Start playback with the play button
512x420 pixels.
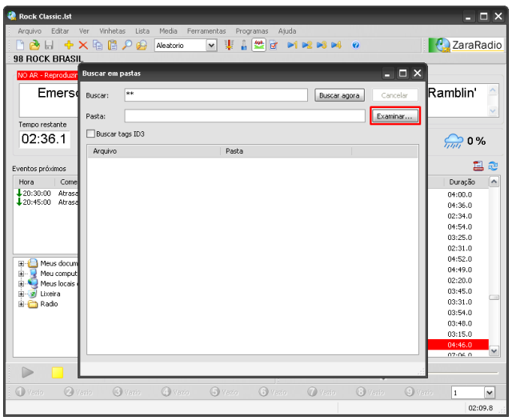pyautogui.click(x=27, y=372)
